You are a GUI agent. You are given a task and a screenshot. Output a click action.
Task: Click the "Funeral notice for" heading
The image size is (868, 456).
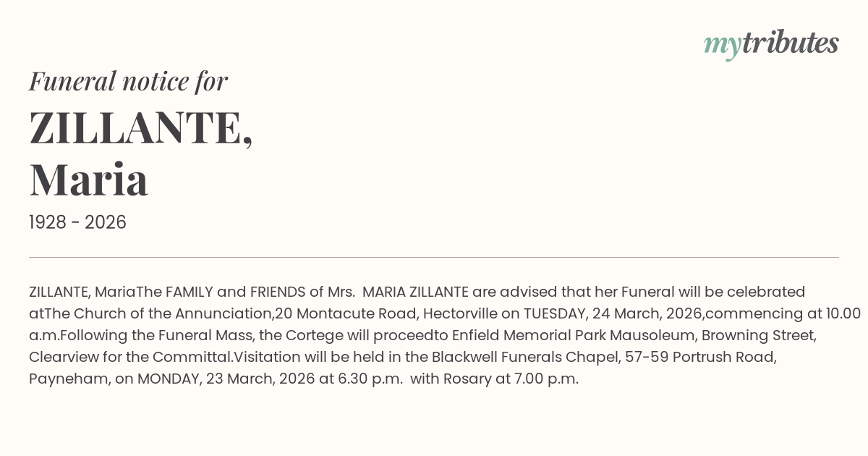point(128,81)
